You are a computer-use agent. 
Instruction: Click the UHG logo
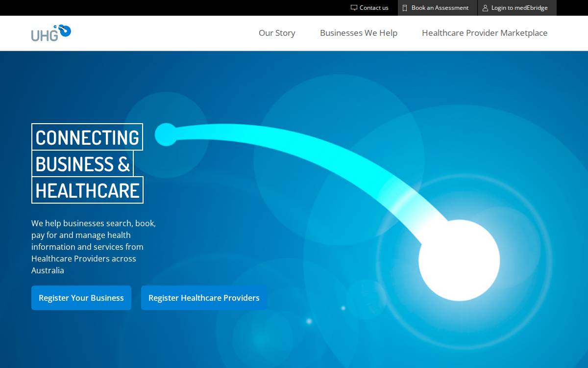coord(51,33)
